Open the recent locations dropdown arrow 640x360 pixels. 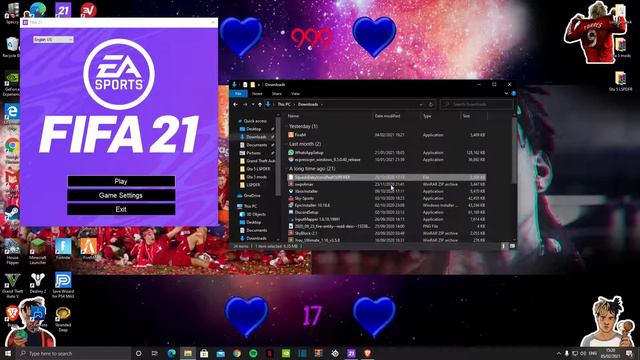tap(253, 104)
